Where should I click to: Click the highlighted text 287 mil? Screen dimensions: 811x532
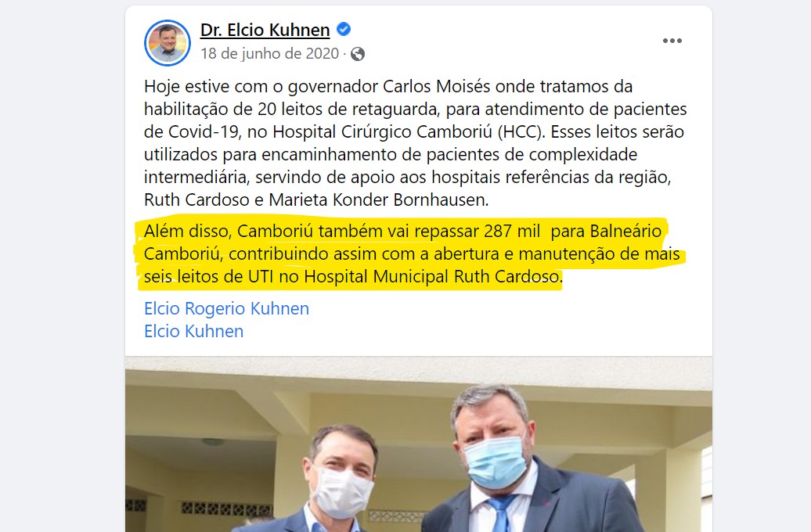pos(512,231)
